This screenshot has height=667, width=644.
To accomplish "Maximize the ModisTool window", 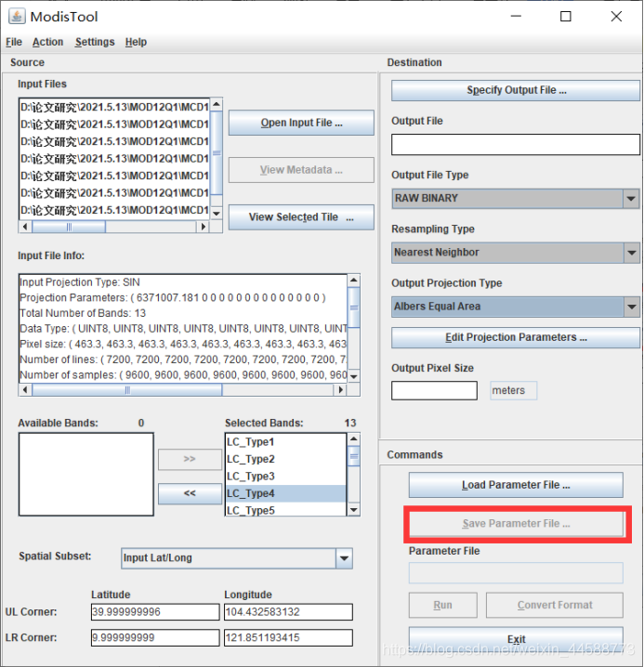I will (x=566, y=17).
